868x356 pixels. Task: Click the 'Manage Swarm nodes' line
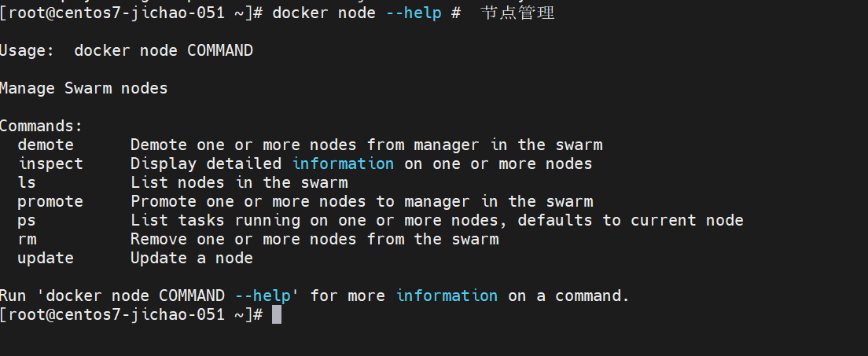(x=83, y=89)
